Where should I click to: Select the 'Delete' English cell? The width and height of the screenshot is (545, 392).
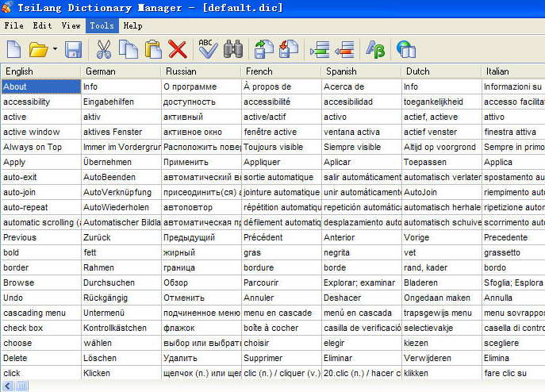point(41,358)
